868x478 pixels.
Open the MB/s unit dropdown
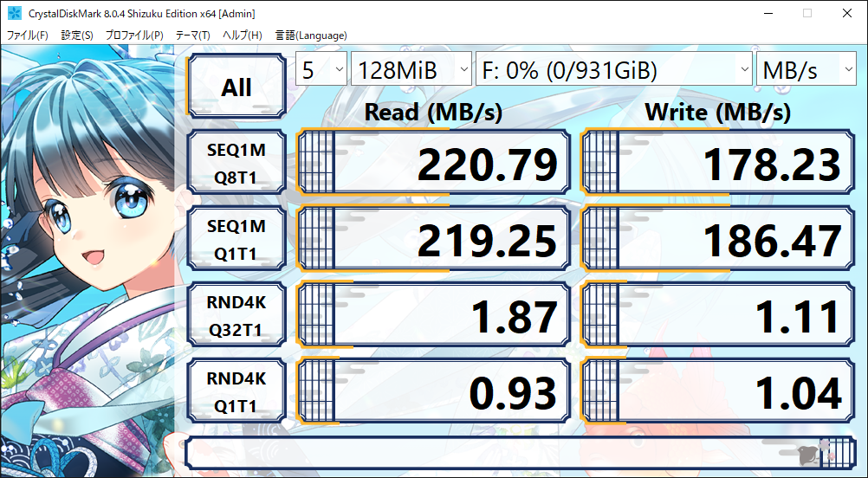(x=806, y=69)
